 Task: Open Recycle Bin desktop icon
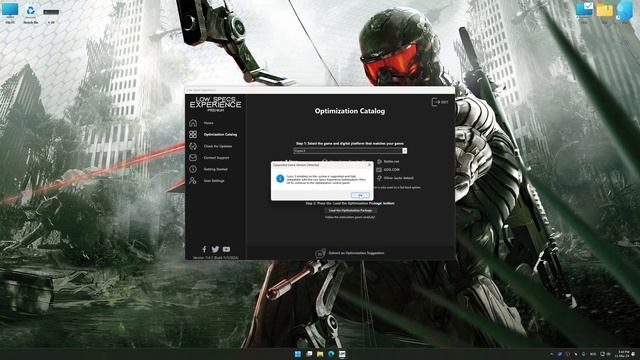click(31, 13)
